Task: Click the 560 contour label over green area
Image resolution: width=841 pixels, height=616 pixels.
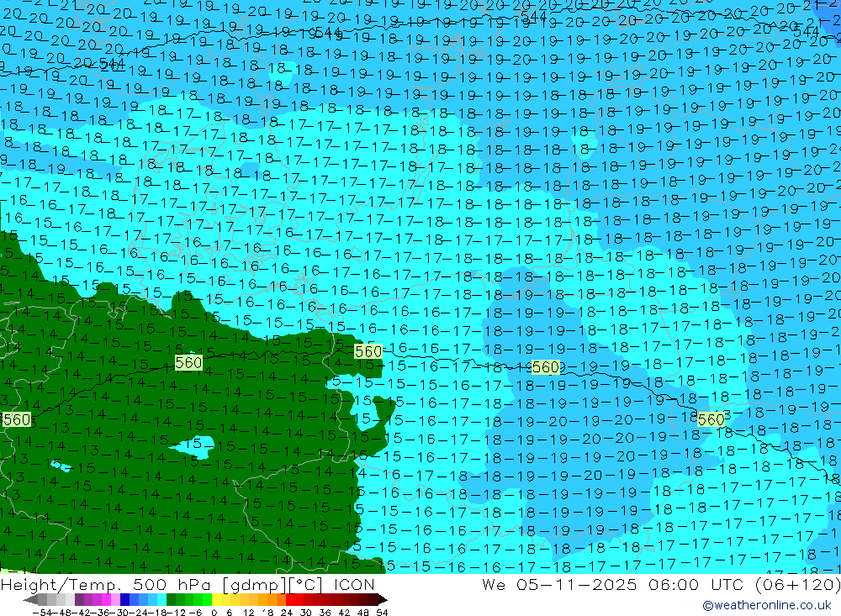Action: (x=188, y=363)
